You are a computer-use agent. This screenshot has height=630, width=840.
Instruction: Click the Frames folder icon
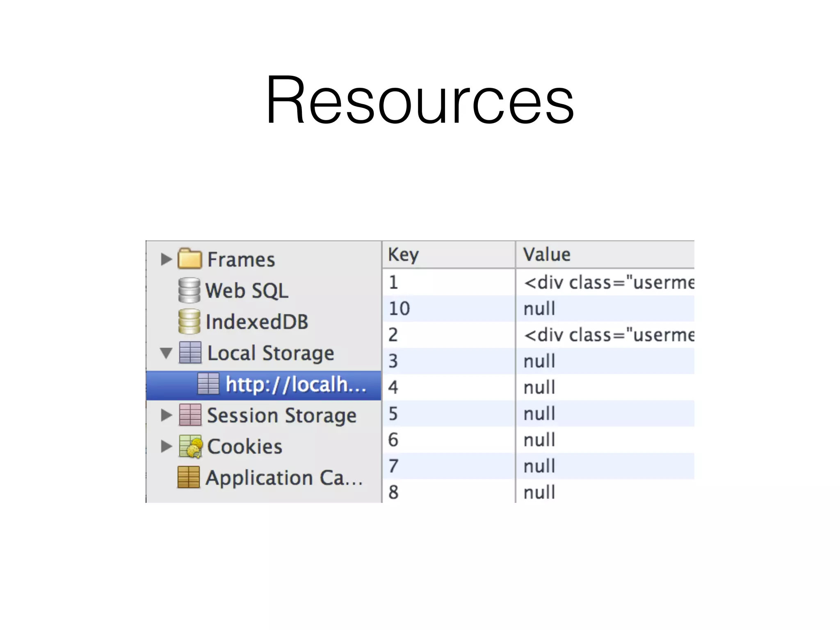tap(189, 258)
